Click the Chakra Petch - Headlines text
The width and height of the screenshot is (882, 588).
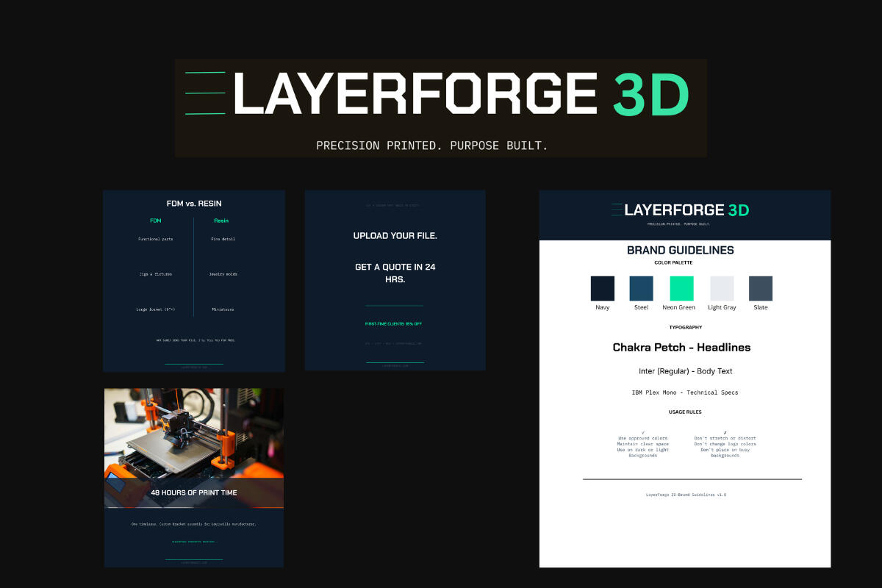(x=681, y=347)
